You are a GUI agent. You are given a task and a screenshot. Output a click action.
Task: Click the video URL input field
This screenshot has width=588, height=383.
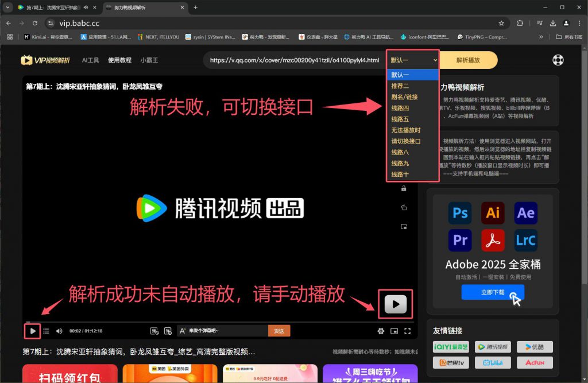click(294, 60)
